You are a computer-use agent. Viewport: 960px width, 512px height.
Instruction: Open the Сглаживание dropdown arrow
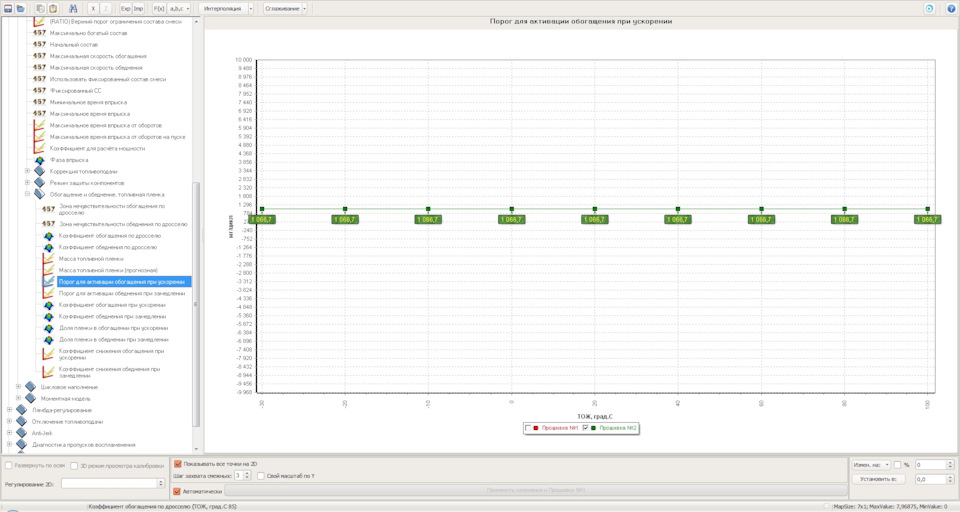point(305,9)
